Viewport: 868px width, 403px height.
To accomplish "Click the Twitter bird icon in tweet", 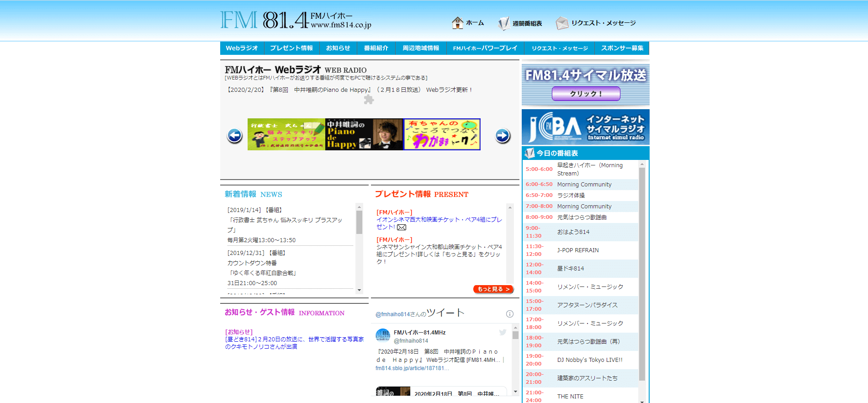I will [503, 332].
